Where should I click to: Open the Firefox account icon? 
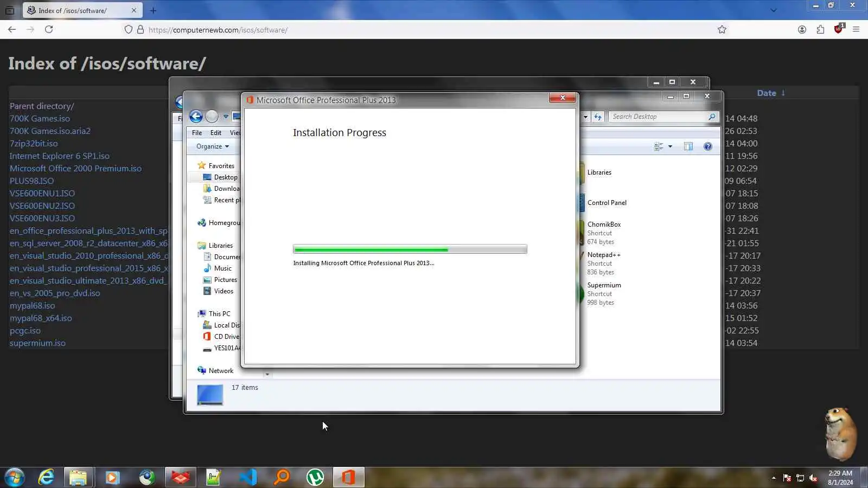click(802, 29)
